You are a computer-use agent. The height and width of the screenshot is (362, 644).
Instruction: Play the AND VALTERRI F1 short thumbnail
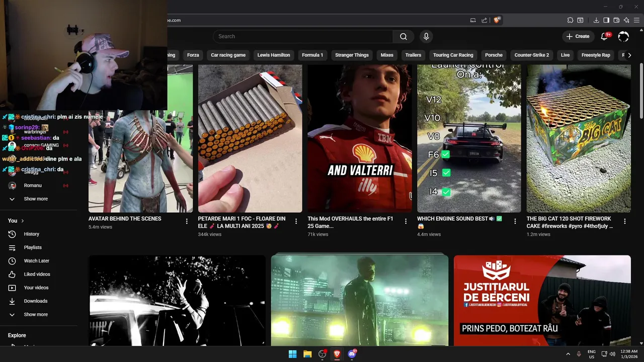point(360,138)
